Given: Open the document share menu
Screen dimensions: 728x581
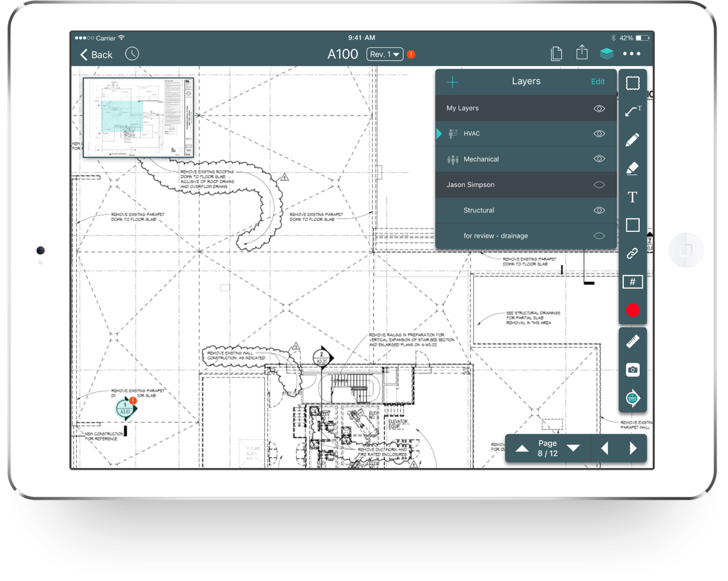Looking at the screenshot, I should (x=581, y=53).
